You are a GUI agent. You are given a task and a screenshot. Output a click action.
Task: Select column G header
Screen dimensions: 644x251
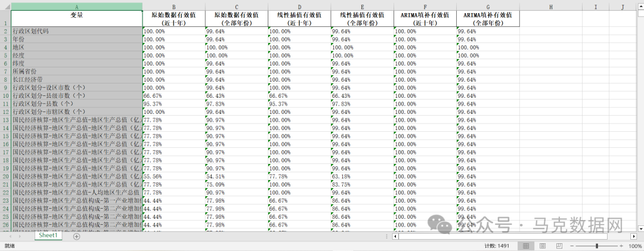coord(488,7)
